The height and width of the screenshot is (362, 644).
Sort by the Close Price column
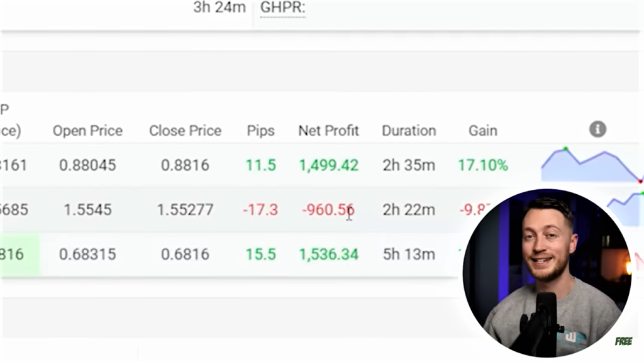[185, 131]
